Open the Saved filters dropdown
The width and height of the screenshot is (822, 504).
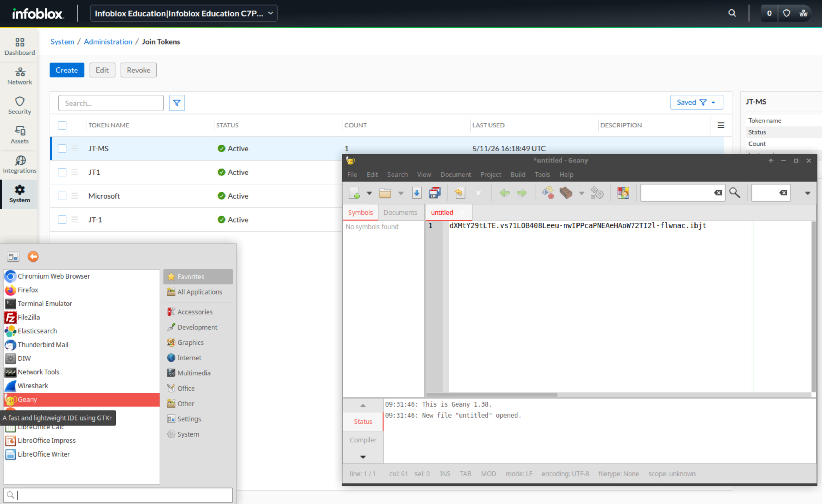(697, 102)
